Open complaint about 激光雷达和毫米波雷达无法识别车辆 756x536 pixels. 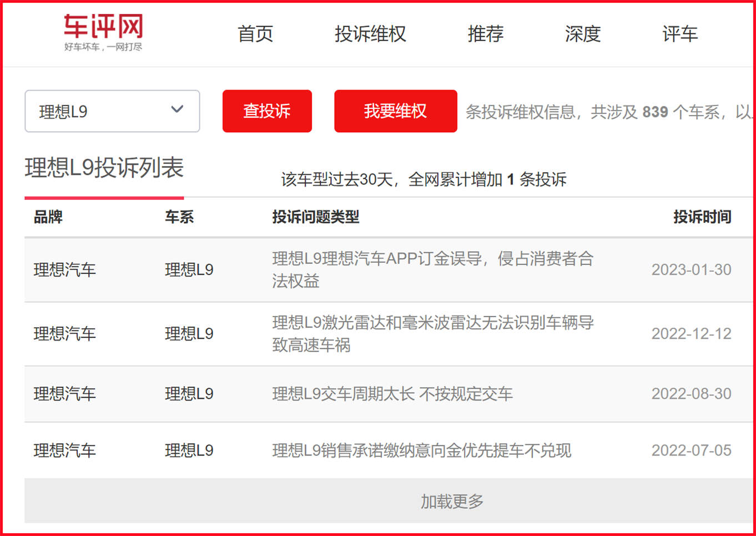pyautogui.click(x=433, y=334)
